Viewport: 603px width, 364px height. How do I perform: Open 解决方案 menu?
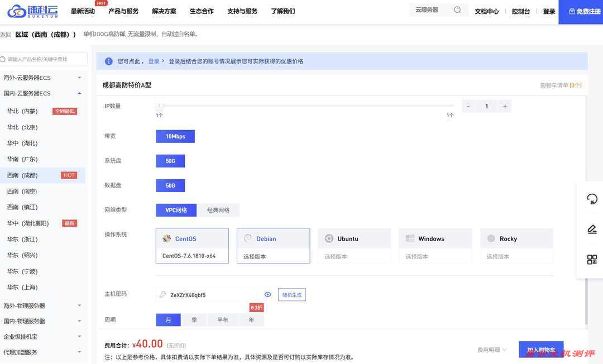click(x=164, y=11)
